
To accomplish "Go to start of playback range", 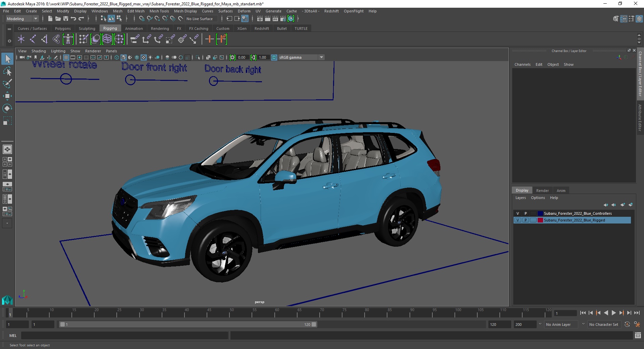I will [583, 313].
